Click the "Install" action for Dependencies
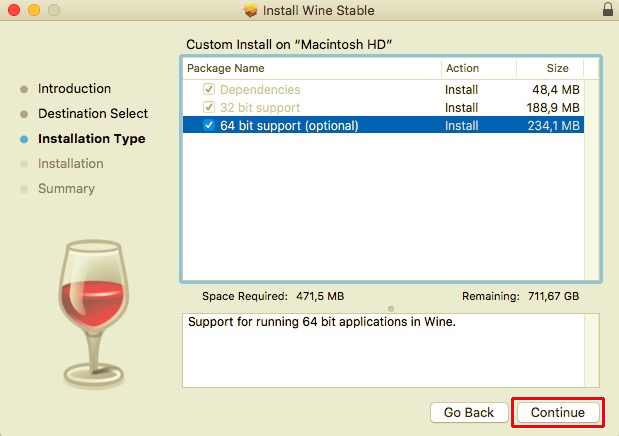This screenshot has height=436, width=619. pyautogui.click(x=461, y=90)
